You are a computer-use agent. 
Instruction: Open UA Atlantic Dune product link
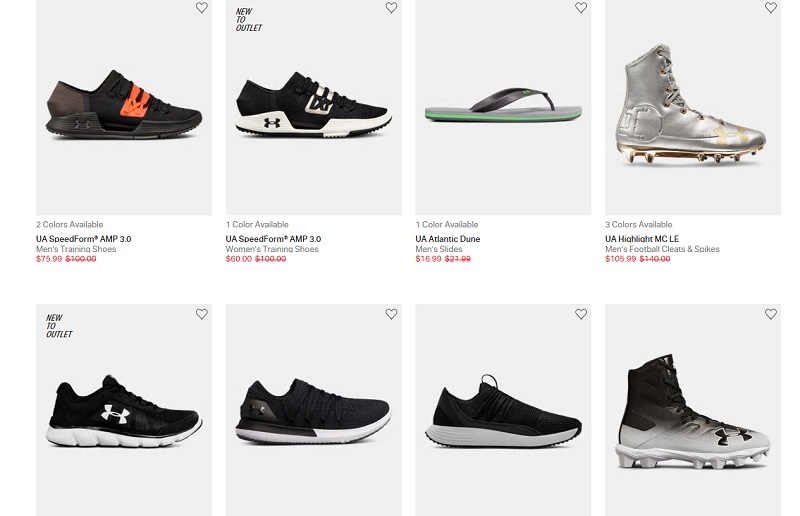[x=447, y=238]
